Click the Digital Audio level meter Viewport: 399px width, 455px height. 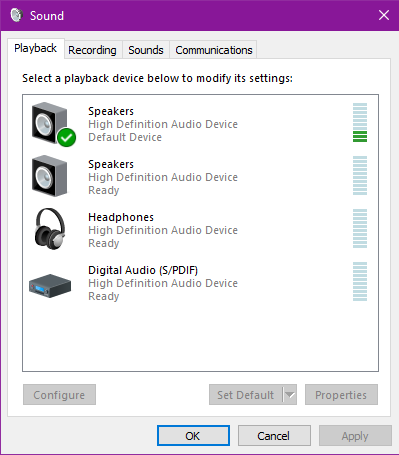click(360, 281)
